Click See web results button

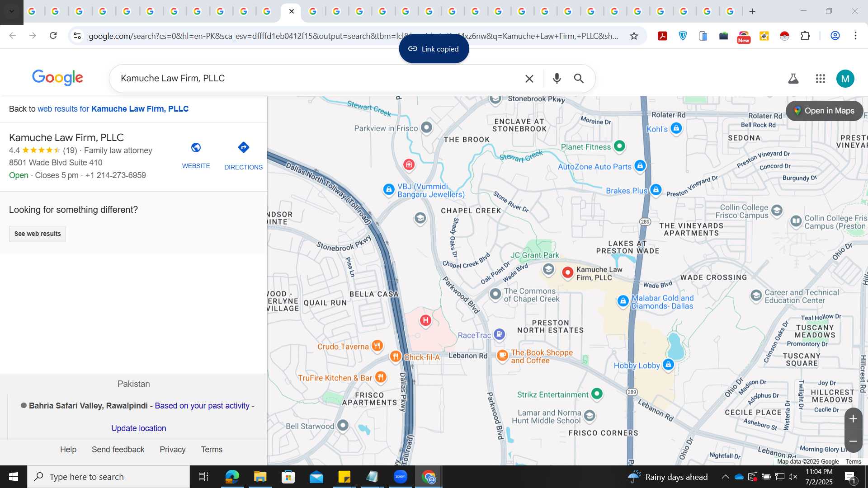click(x=38, y=234)
